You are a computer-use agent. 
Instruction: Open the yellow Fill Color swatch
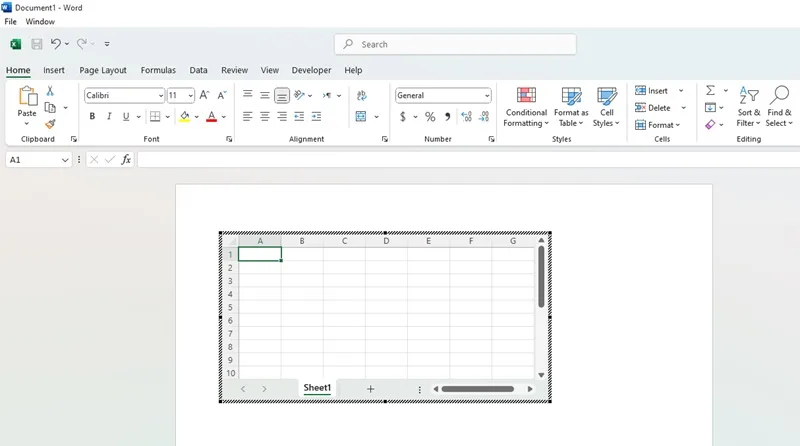click(185, 117)
